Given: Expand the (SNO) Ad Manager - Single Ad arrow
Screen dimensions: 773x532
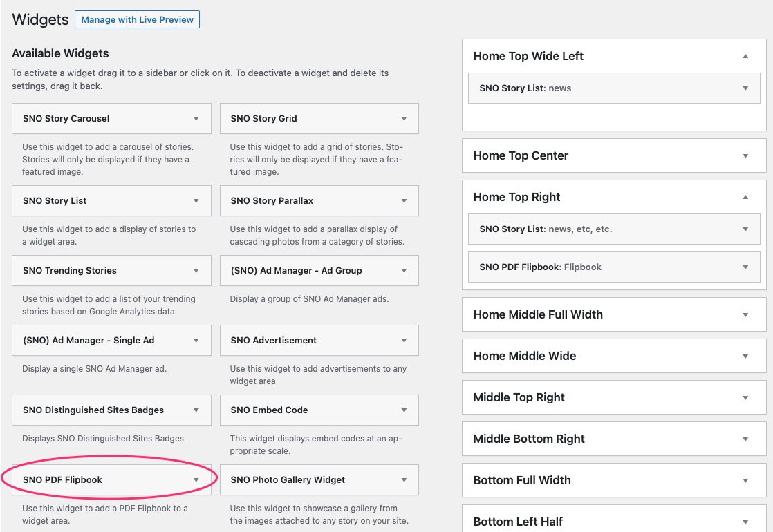Looking at the screenshot, I should pyautogui.click(x=196, y=341).
